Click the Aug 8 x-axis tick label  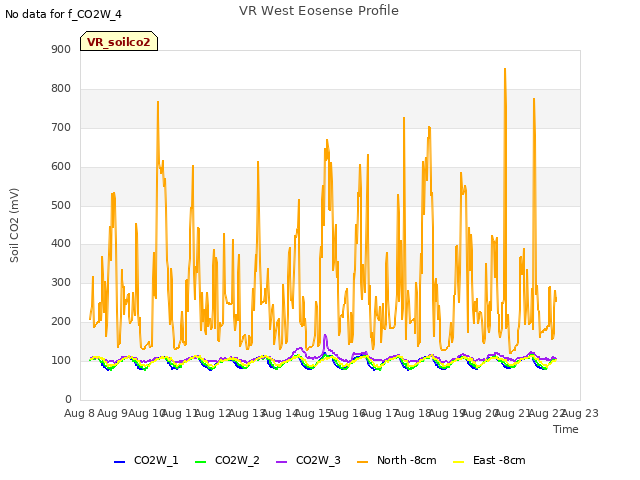[79, 413]
